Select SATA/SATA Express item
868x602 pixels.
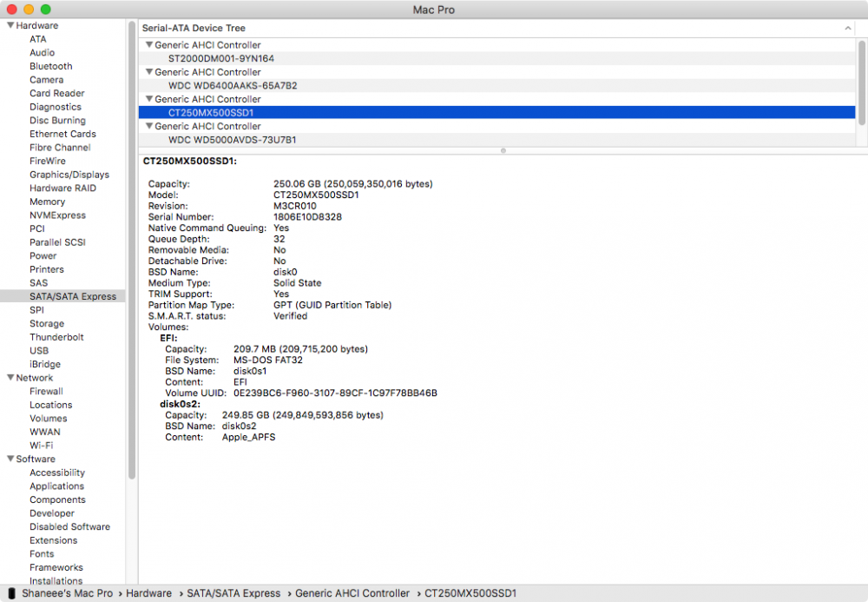click(x=62, y=296)
